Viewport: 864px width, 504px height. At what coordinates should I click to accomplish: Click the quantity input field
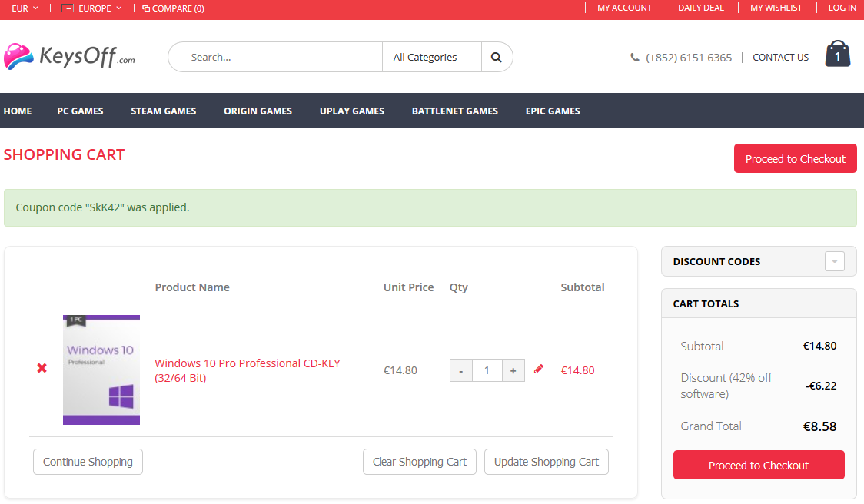[x=487, y=371]
